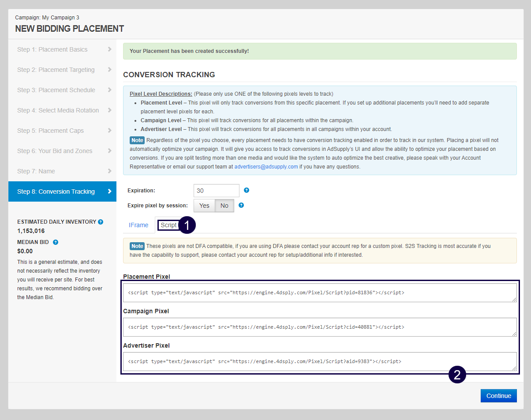Click help icon next to Expiration field

pos(247,190)
